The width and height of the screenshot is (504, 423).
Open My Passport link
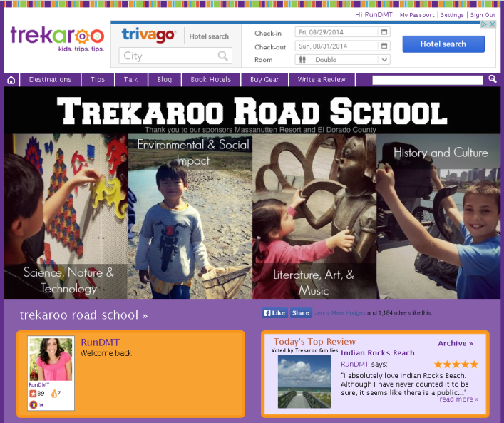click(417, 15)
